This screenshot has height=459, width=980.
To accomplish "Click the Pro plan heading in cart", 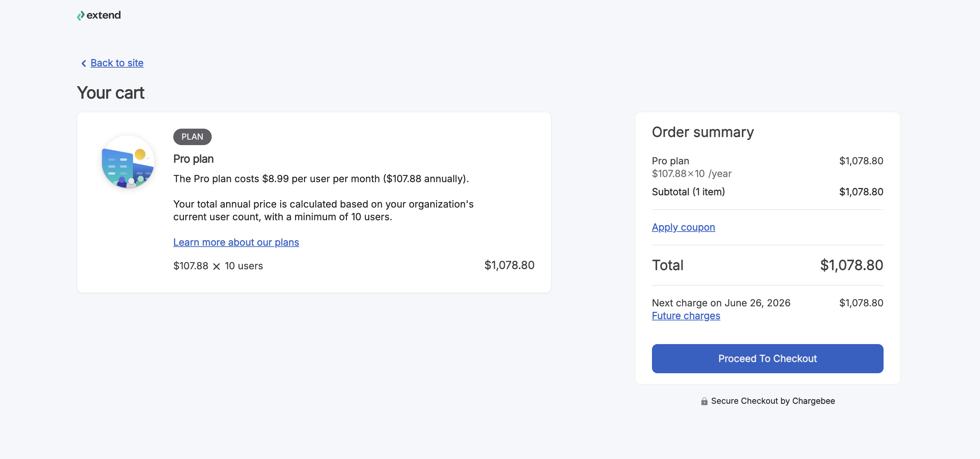I will click(x=193, y=159).
